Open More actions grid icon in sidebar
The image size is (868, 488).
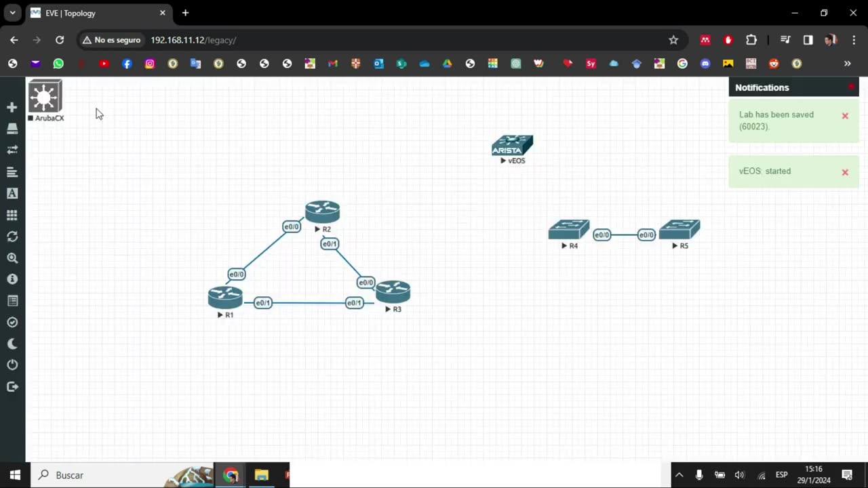pyautogui.click(x=12, y=215)
